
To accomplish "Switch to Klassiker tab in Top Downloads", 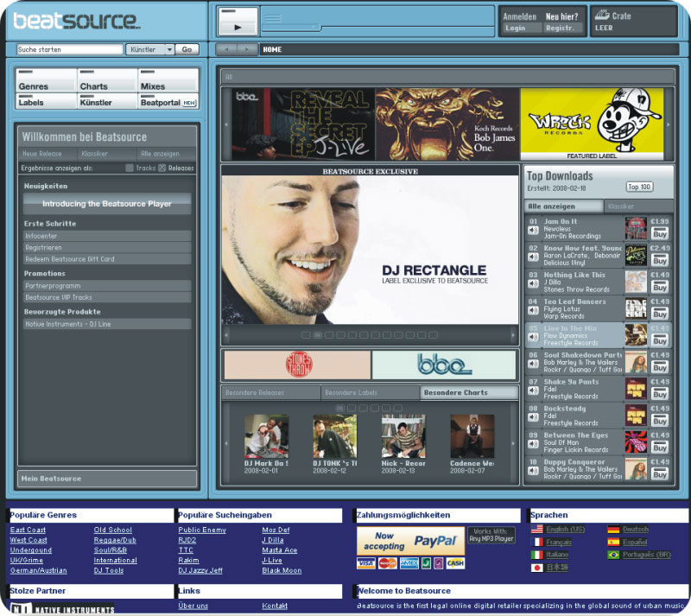I will (638, 206).
